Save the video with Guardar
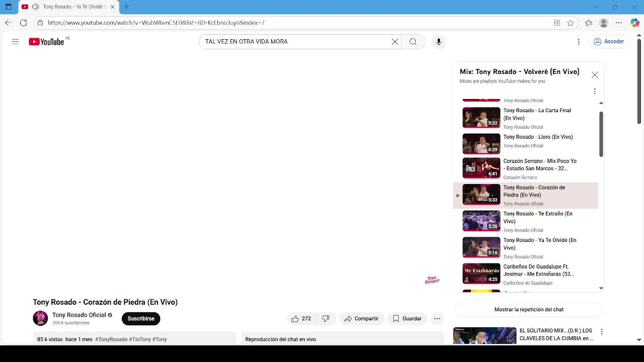 tap(407, 318)
